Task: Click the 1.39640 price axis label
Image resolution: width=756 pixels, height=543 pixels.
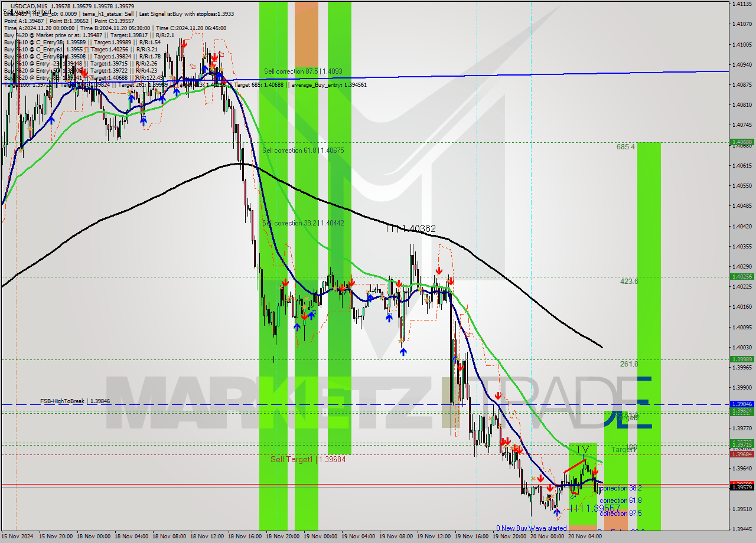Action: pos(742,468)
